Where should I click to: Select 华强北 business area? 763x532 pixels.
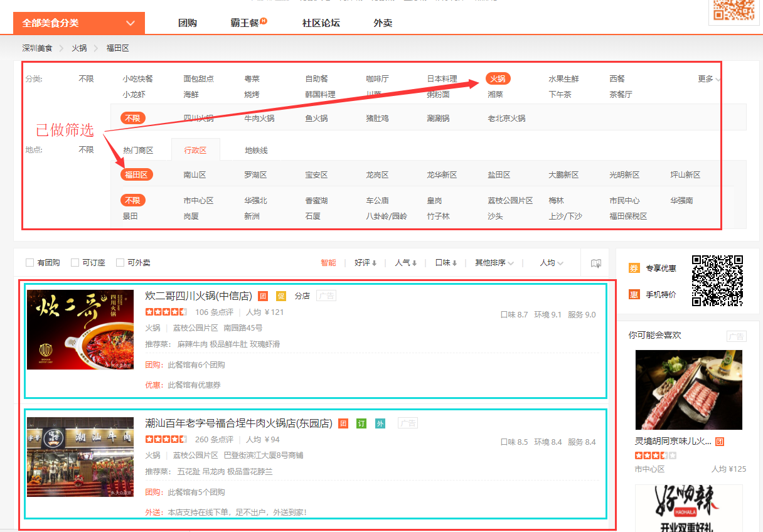(x=255, y=201)
